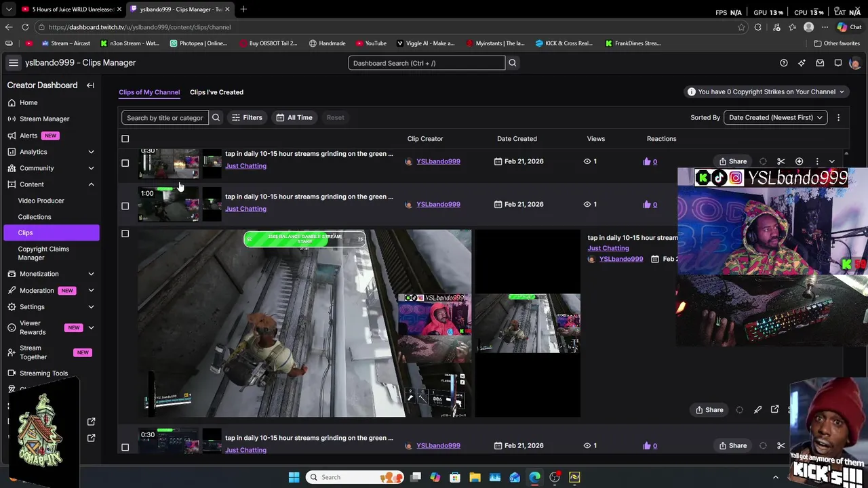Expand the Settings sidebar section
The image size is (868, 488).
(x=91, y=307)
